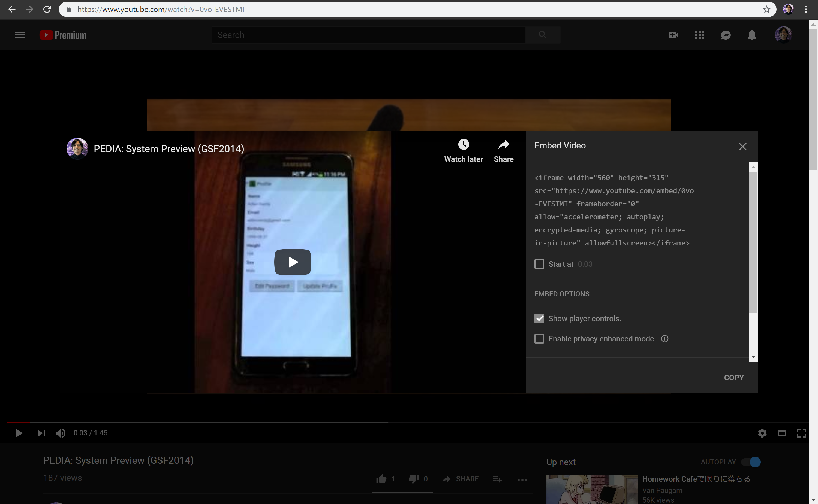
Task: Open the YouTube hamburger guide menu
Action: [20, 35]
